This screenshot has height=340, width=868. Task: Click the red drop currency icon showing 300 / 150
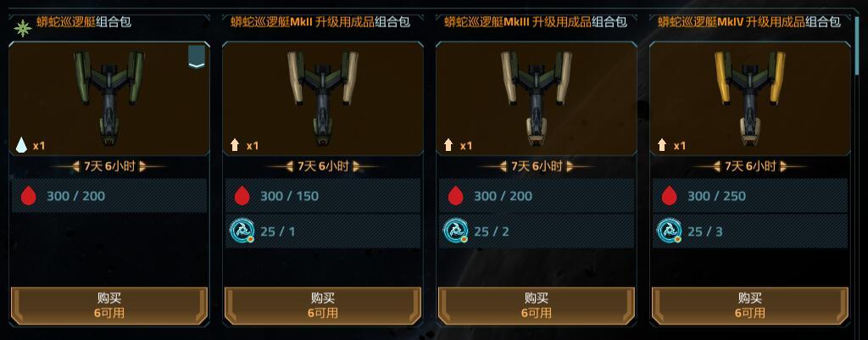[242, 196]
